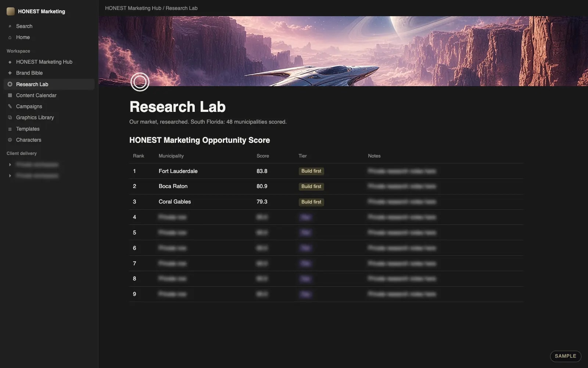This screenshot has height=368, width=588.
Task: Click the Municipality column header
Action: pyautogui.click(x=171, y=156)
